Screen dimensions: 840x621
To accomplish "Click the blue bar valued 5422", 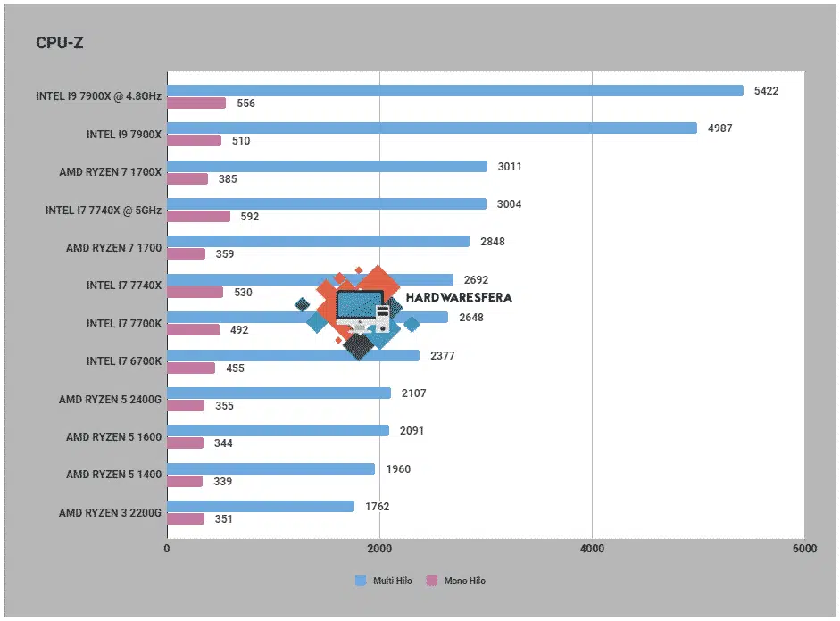I will [x=455, y=90].
